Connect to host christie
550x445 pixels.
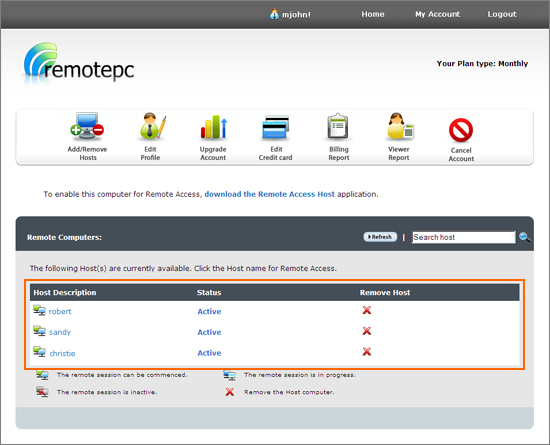62,353
